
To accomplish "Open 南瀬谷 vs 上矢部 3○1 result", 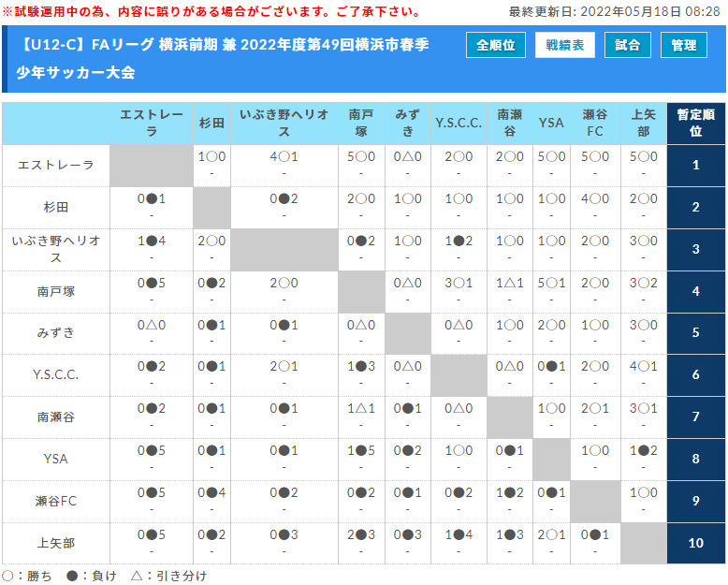I will point(644,409).
